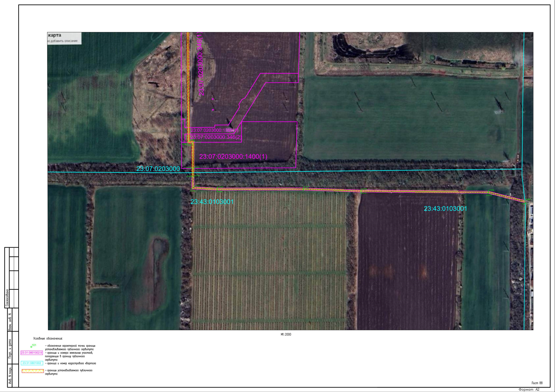Viewport: 555px width, 392px height.
Task: Click the left 23:43:0103001 quarter label
Action: (212, 202)
